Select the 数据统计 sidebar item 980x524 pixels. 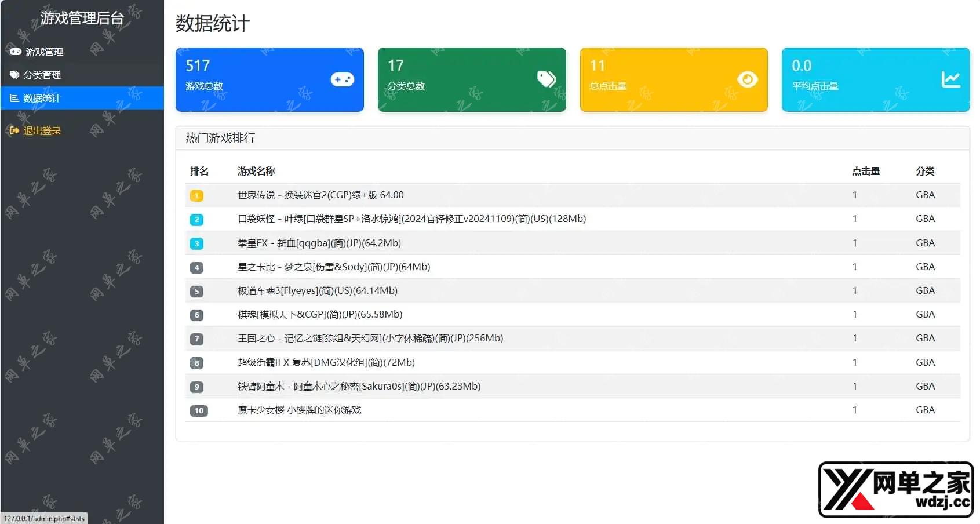pyautogui.click(x=42, y=98)
